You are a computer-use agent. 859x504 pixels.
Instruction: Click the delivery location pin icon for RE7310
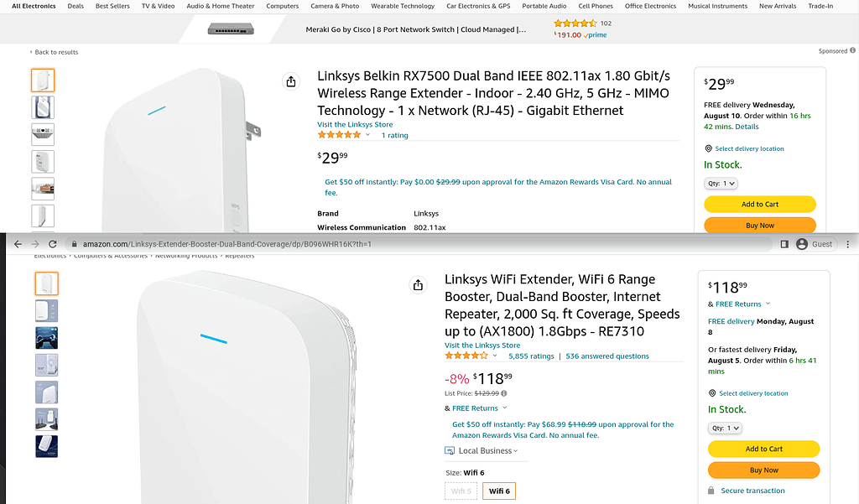[713, 392]
